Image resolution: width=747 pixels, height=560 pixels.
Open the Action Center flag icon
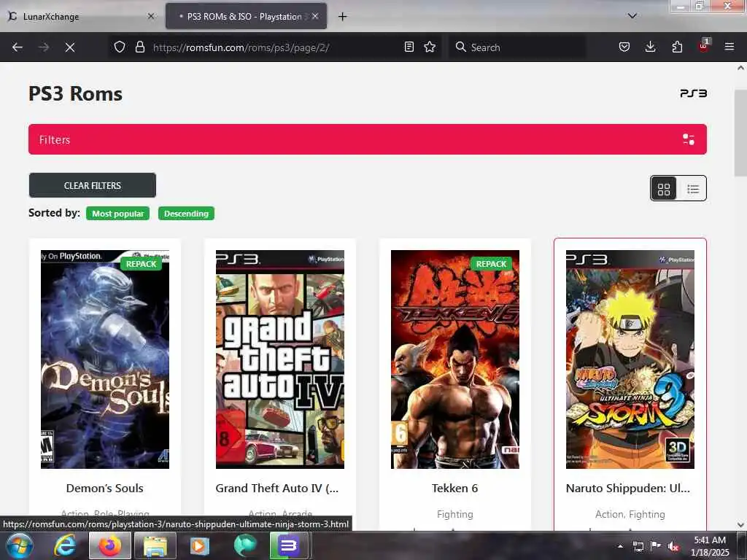(656, 545)
